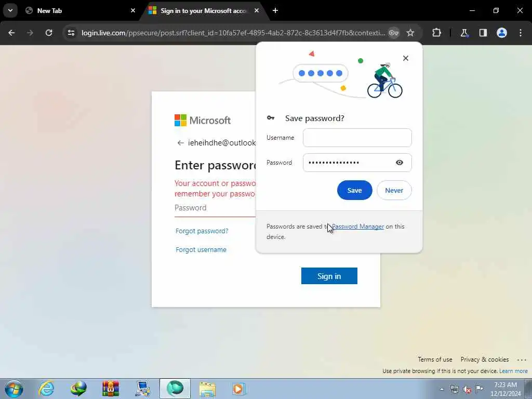Image resolution: width=532 pixels, height=399 pixels.
Task: Close the Save password popup
Action: pyautogui.click(x=405, y=58)
